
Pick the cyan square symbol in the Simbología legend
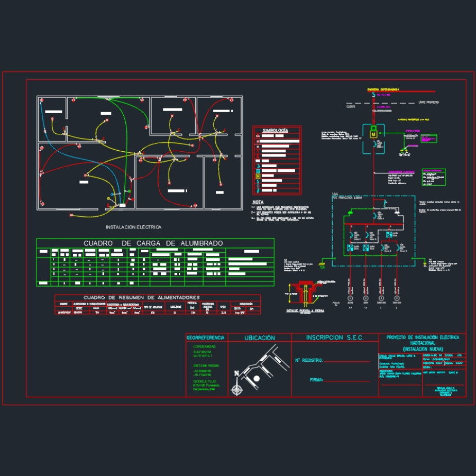point(258,171)
